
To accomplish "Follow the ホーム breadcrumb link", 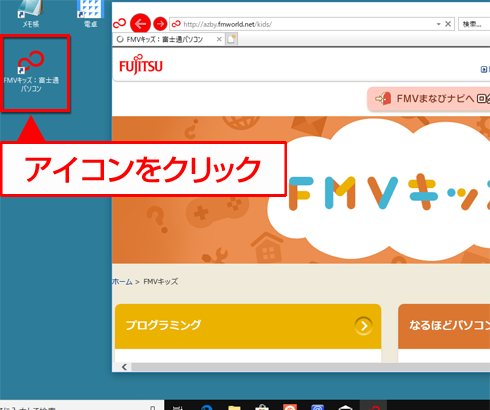I will [x=122, y=282].
